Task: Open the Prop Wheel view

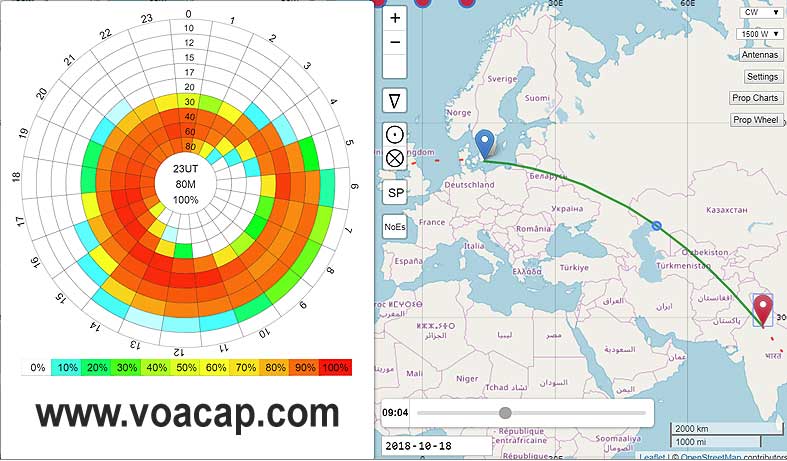Action: pyautogui.click(x=756, y=120)
